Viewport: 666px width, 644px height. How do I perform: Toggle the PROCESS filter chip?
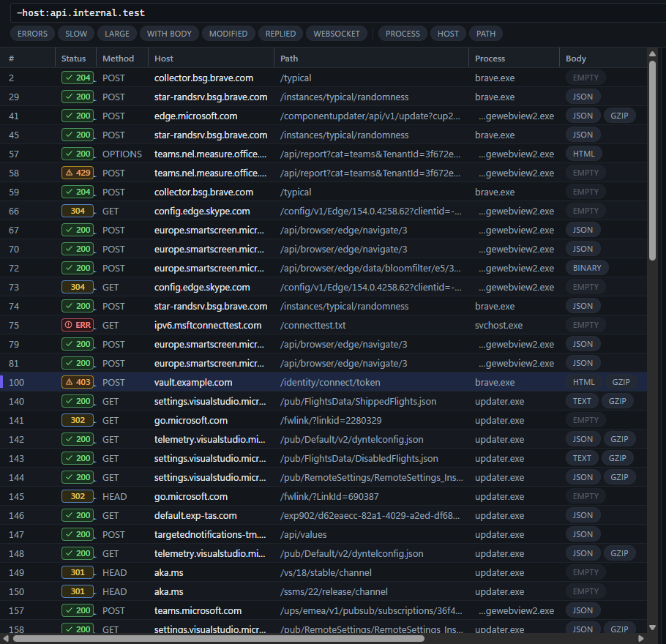(403, 34)
